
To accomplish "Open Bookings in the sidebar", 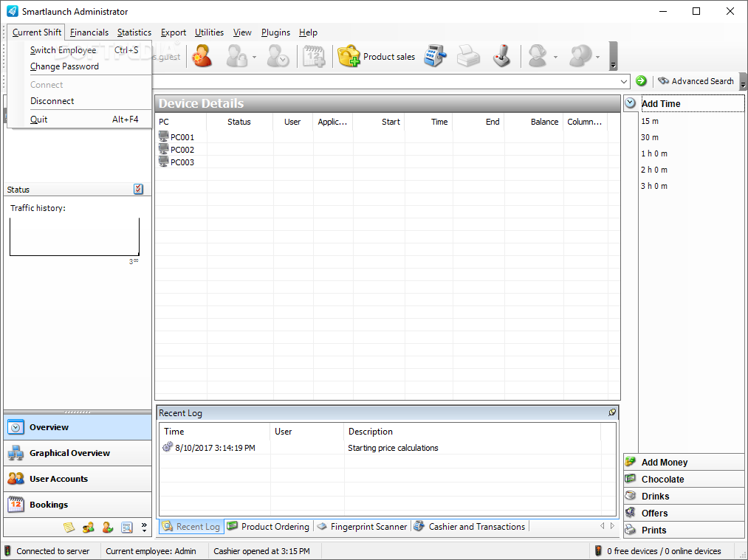I will 78,504.
